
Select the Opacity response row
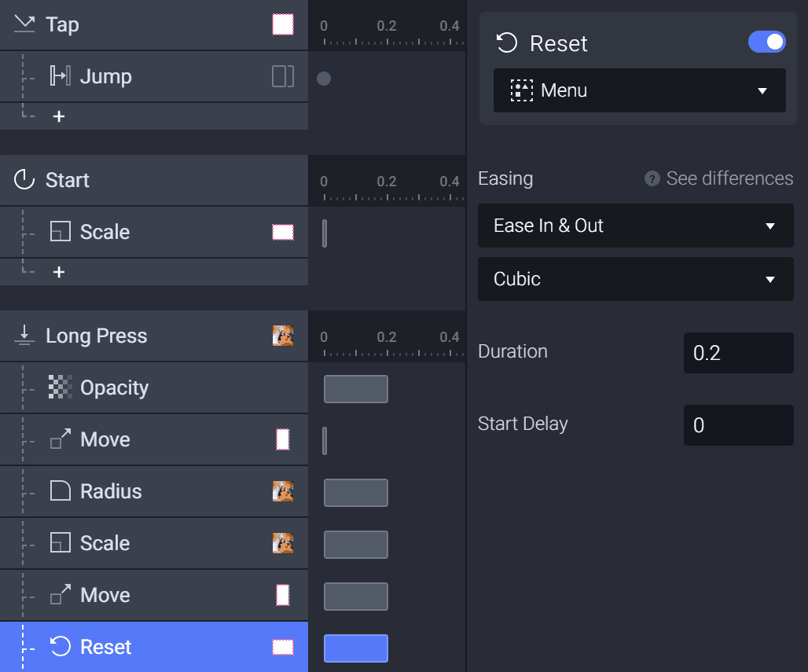[x=154, y=387]
